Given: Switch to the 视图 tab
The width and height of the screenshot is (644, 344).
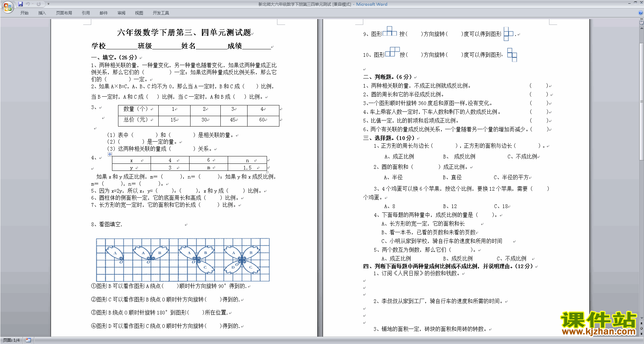Looking at the screenshot, I should coord(139,13).
